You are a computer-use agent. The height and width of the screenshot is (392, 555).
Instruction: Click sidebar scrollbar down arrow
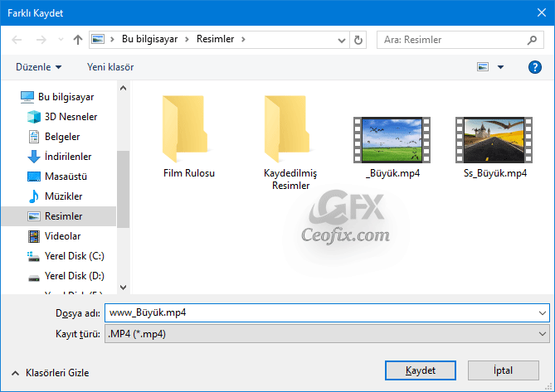click(123, 288)
